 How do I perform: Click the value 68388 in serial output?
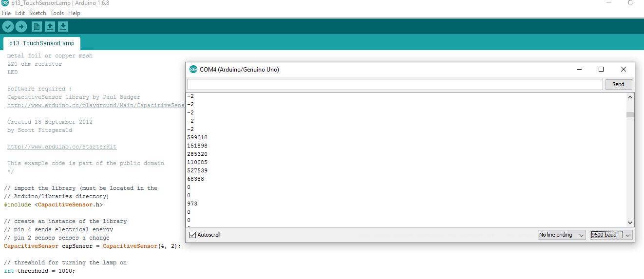coord(195,179)
